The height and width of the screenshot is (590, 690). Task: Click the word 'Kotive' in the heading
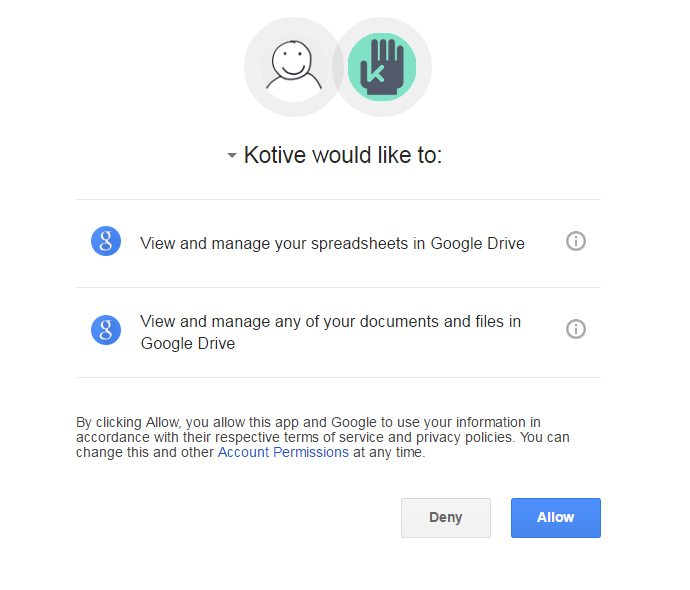tap(275, 155)
